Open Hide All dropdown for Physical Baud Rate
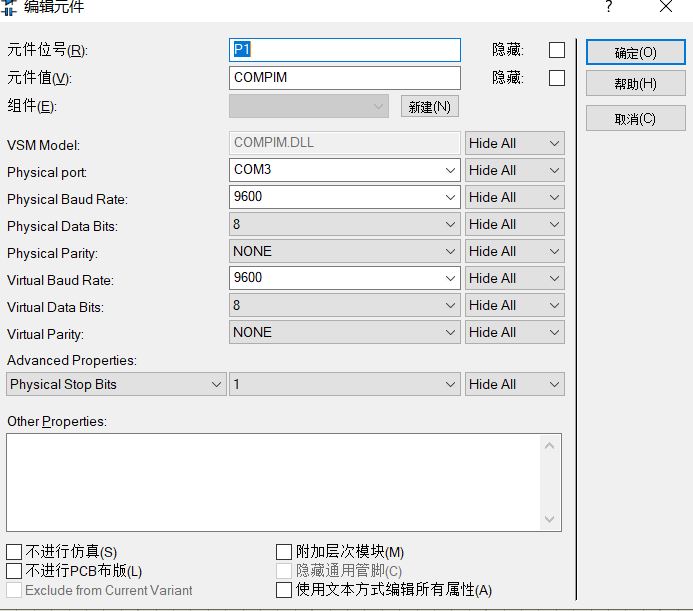This screenshot has width=693, height=611. (x=514, y=197)
